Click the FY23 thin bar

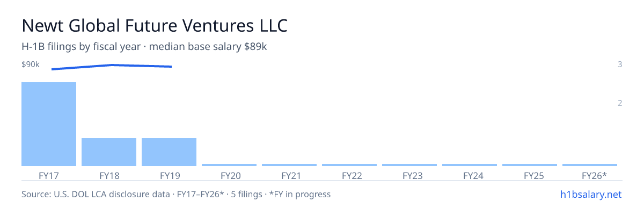409,165
